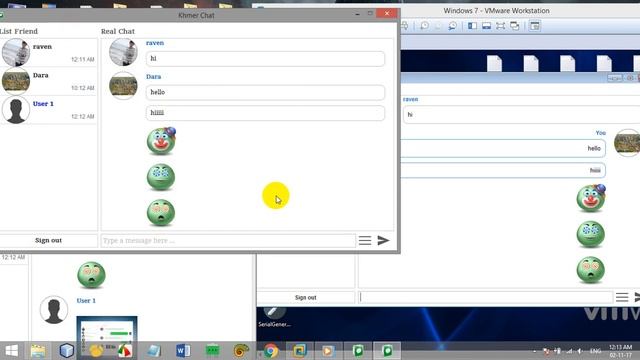Click the clown emoji in Khmer Chat conversation

pyautogui.click(x=161, y=141)
